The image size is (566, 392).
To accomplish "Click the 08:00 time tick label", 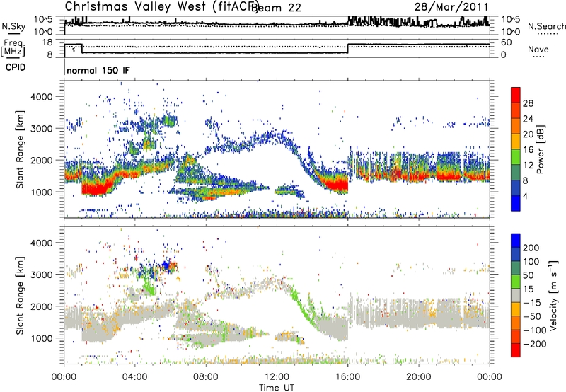I will (206, 377).
